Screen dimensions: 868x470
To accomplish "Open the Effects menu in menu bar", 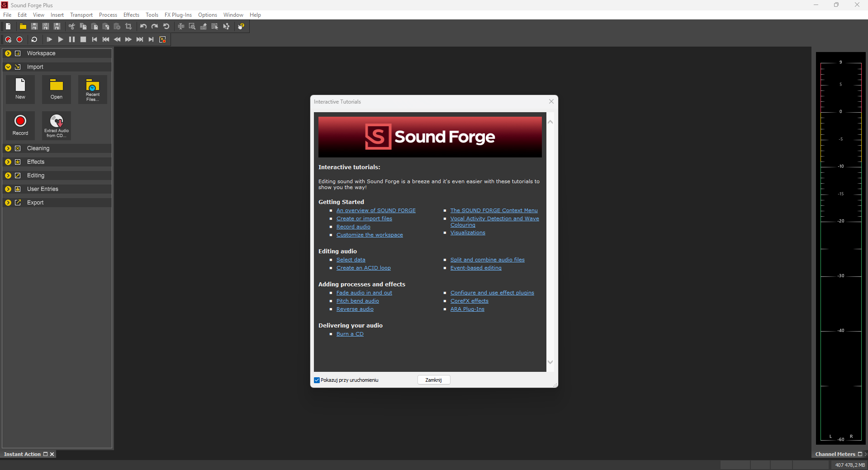I will click(x=131, y=15).
